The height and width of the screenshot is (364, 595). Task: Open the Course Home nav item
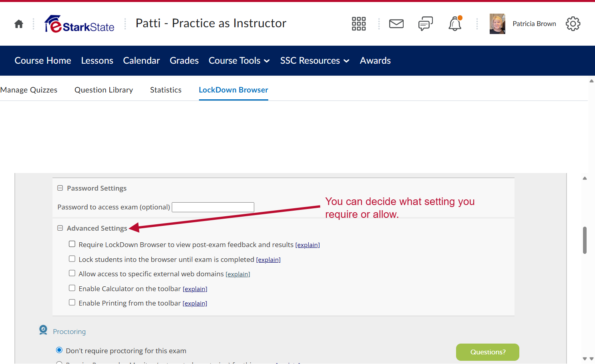[43, 60]
